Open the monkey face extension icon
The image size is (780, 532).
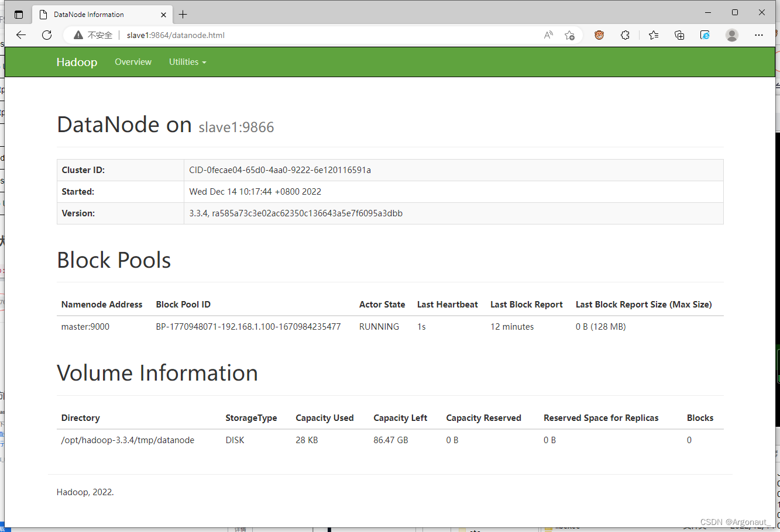[599, 35]
